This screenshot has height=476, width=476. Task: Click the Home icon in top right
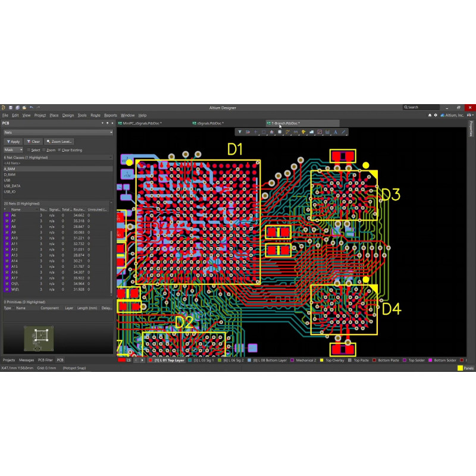click(x=430, y=115)
